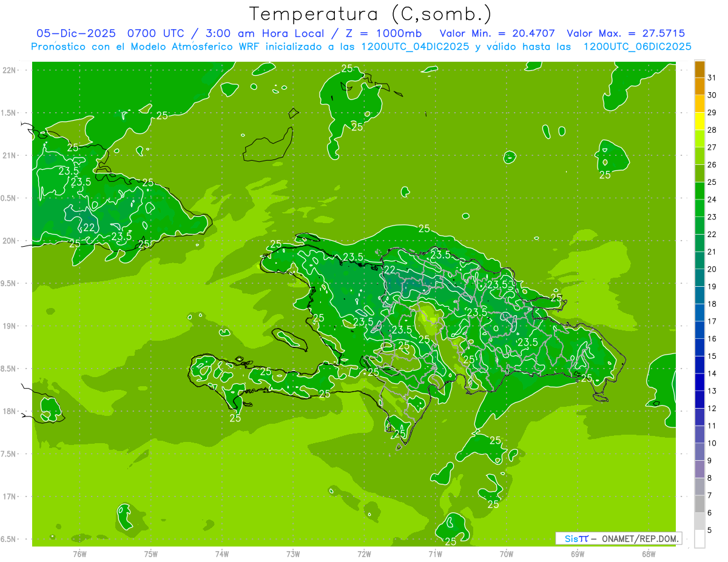Click the 75W longitude axis label

pos(151,554)
